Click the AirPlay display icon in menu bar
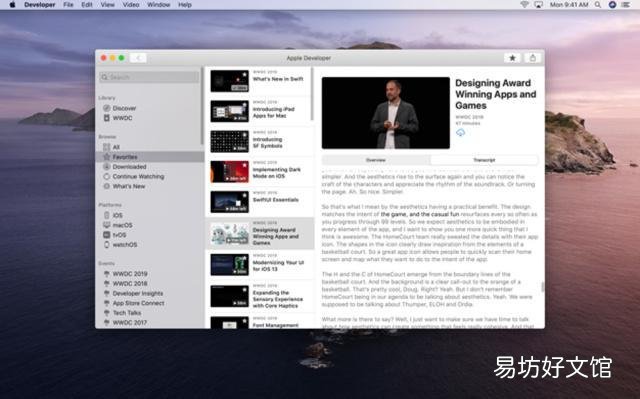 pos(538,5)
